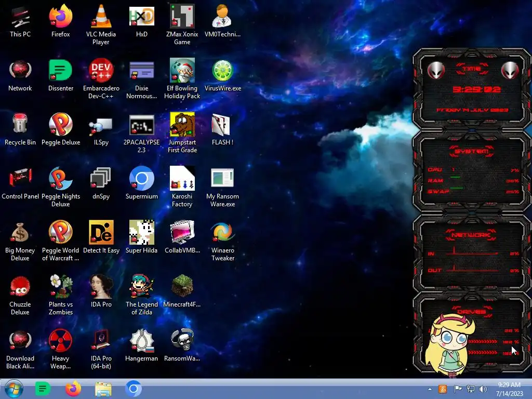Select the ZMax Xonix Game icon
The image size is (532, 399).
click(182, 16)
